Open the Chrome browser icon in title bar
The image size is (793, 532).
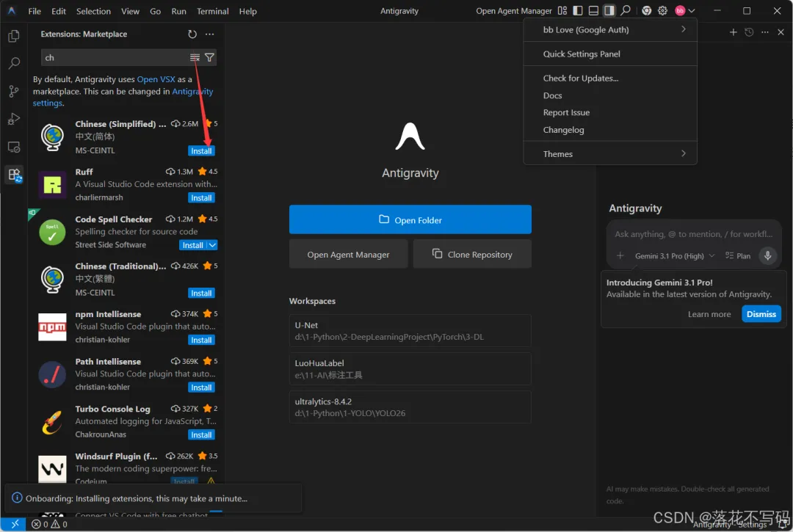pyautogui.click(x=646, y=10)
